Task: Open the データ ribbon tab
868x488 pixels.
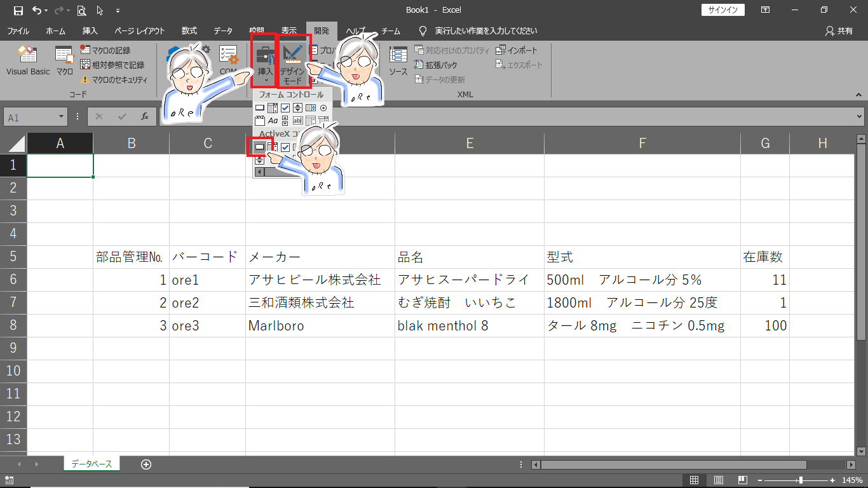Action: (x=222, y=30)
